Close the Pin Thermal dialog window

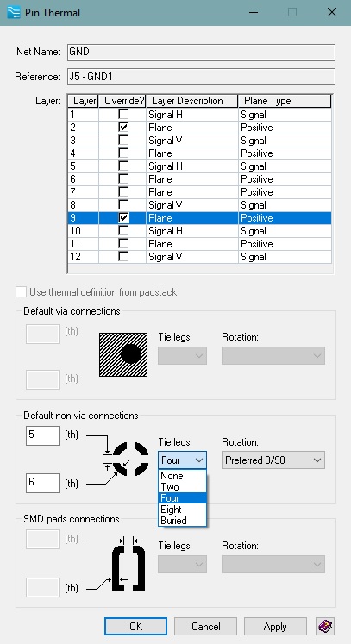[x=332, y=12]
